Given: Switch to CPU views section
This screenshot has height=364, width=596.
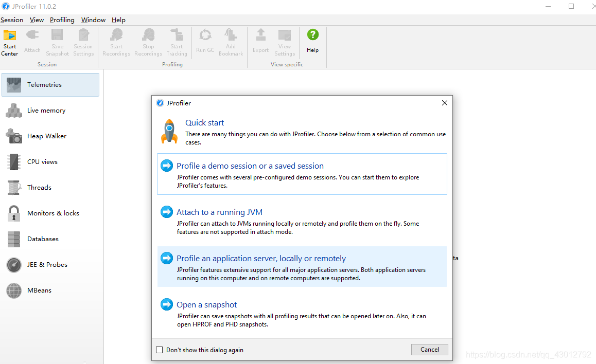Looking at the screenshot, I should pyautogui.click(x=42, y=162).
